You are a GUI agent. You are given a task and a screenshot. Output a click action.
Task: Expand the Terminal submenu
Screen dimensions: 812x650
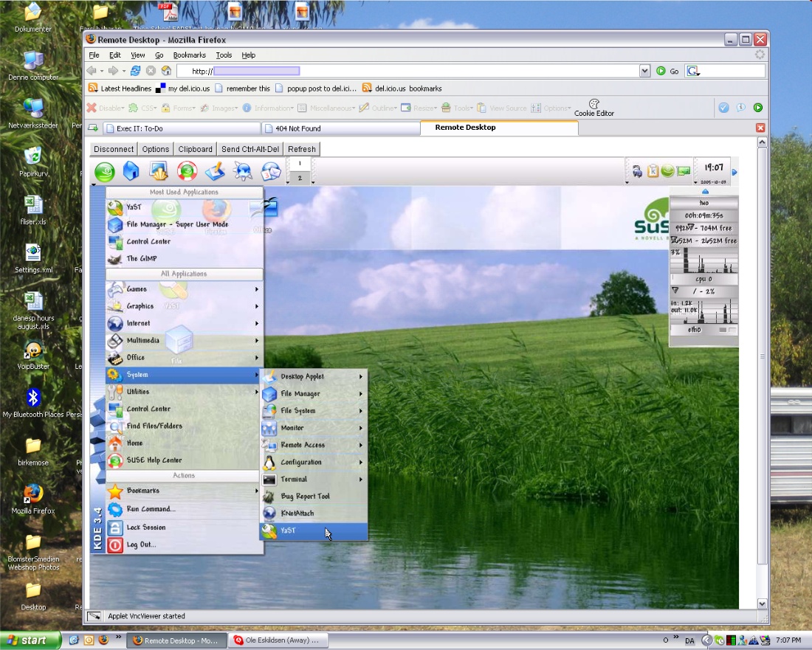(x=313, y=480)
